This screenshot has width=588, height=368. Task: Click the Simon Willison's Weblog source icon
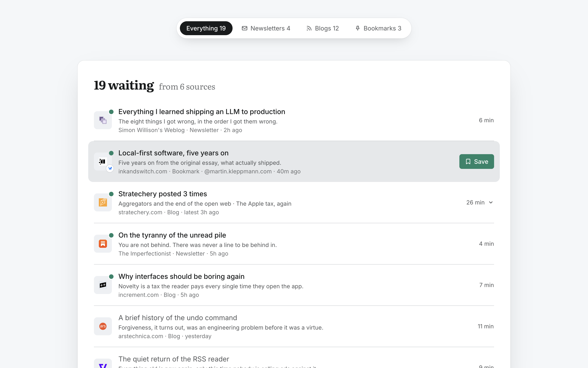[103, 120]
